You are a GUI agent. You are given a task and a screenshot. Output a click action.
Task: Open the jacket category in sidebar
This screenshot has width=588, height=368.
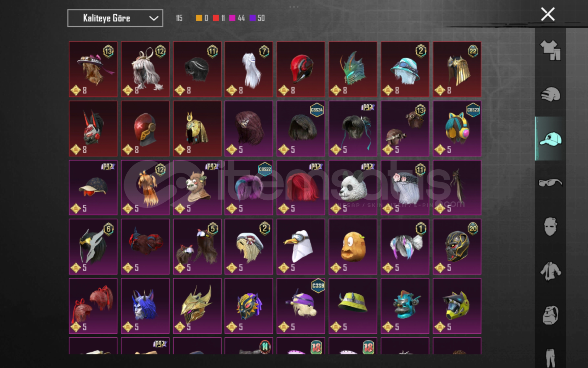pyautogui.click(x=550, y=271)
